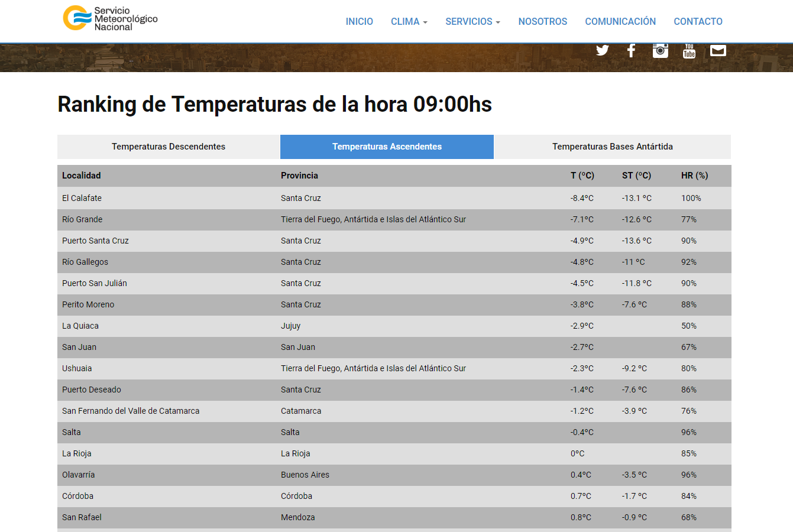Viewport: 793px width, 532px height.
Task: Expand the CLIMA dropdown menu
Action: tap(409, 21)
